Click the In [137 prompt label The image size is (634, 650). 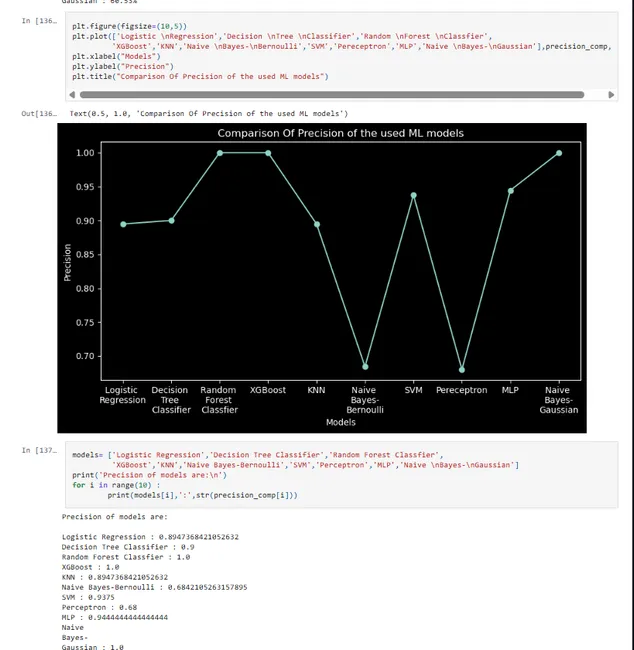tap(39, 450)
